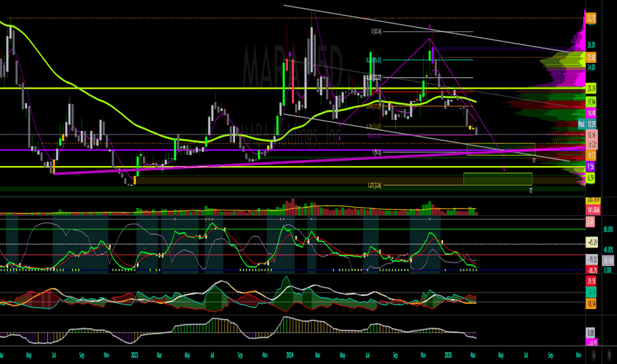
Task: Click the -79.52 oscillator value label
Action: (x=592, y=259)
